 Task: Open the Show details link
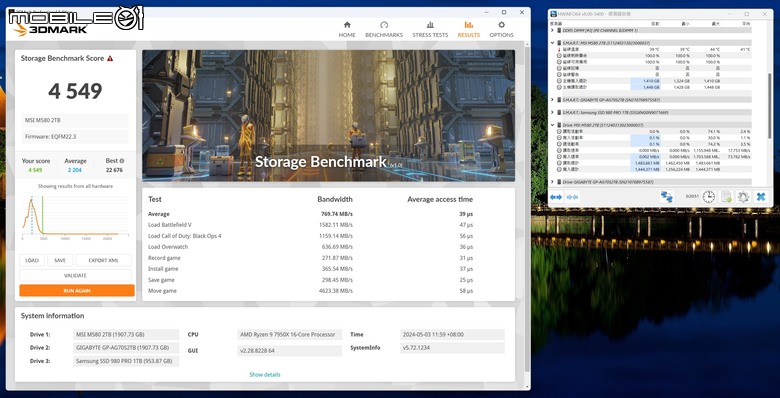click(x=265, y=375)
